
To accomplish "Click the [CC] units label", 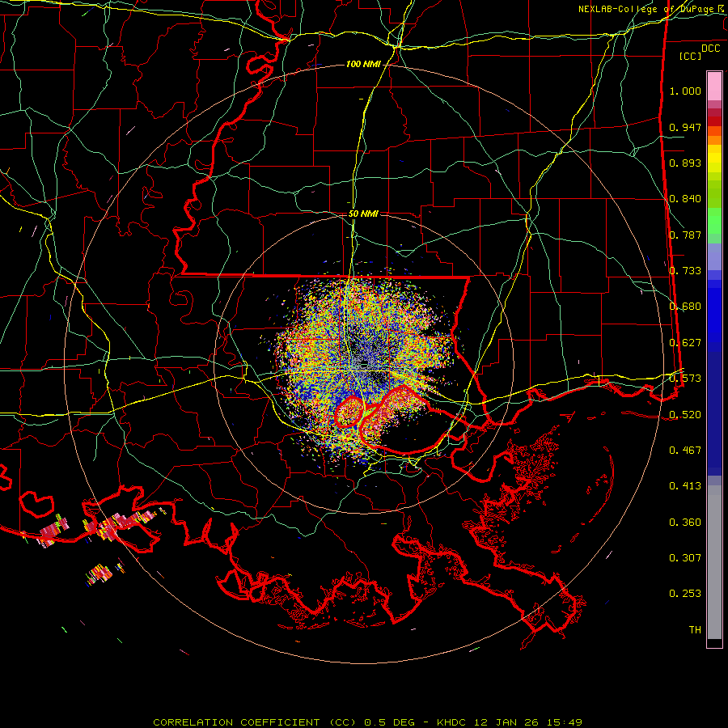I will [x=691, y=56].
